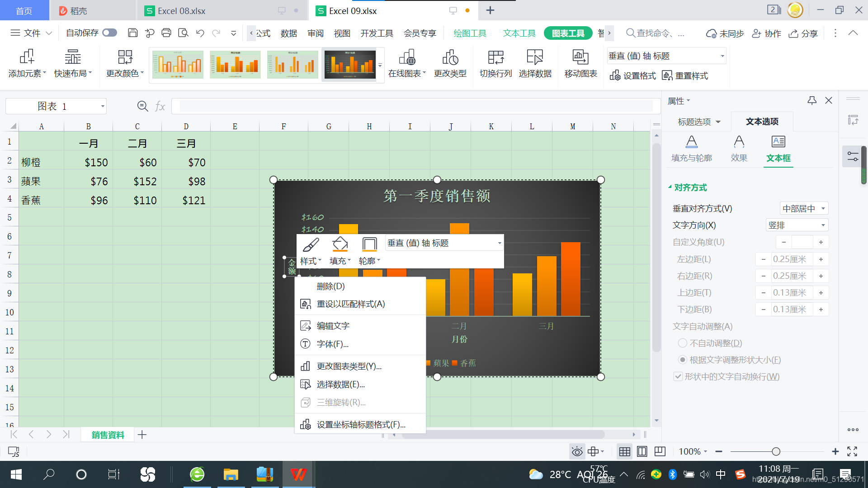Open the chart element dropdown in ribbon
The image size is (868, 488).
[x=722, y=56]
